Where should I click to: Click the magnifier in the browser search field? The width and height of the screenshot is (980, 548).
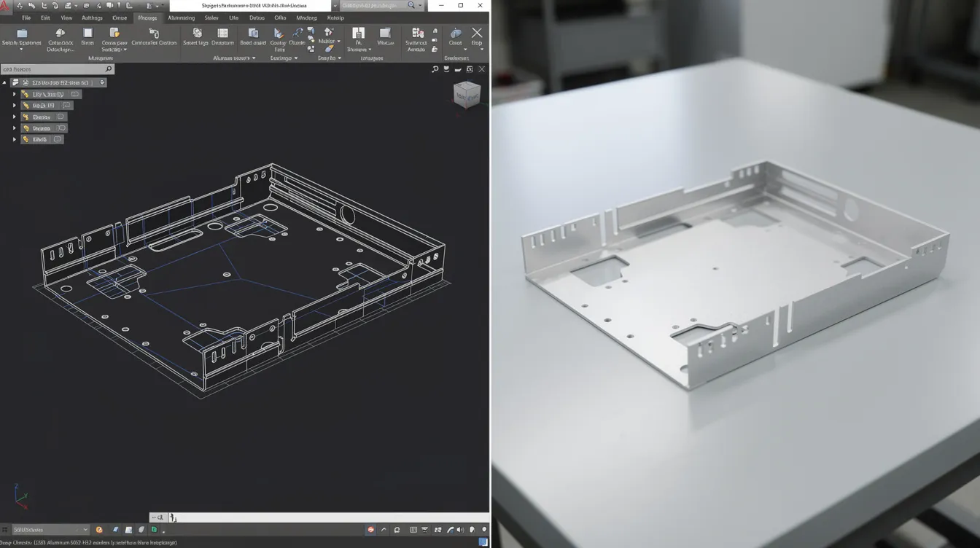click(x=109, y=69)
